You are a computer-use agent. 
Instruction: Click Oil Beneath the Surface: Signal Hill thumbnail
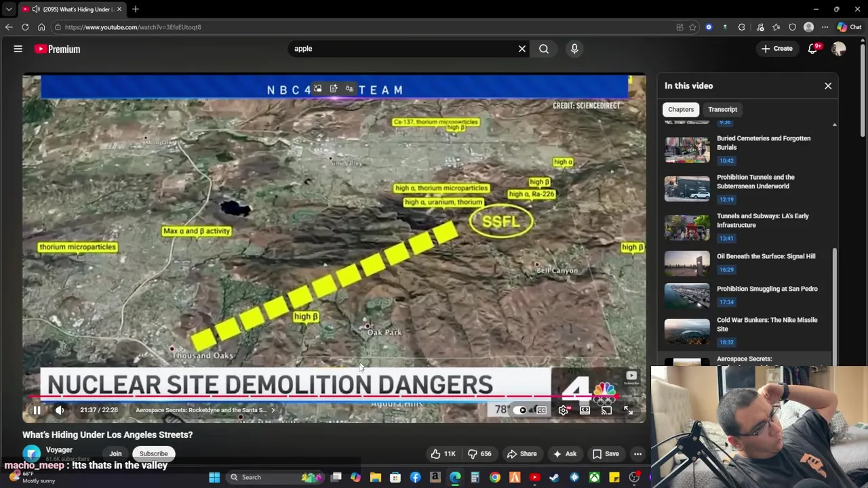(x=687, y=264)
